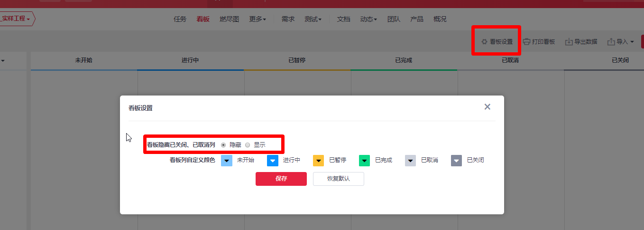Viewport: 644px width, 230px height.
Task: Open the 进行中 color swatch picker
Action: pyautogui.click(x=273, y=161)
